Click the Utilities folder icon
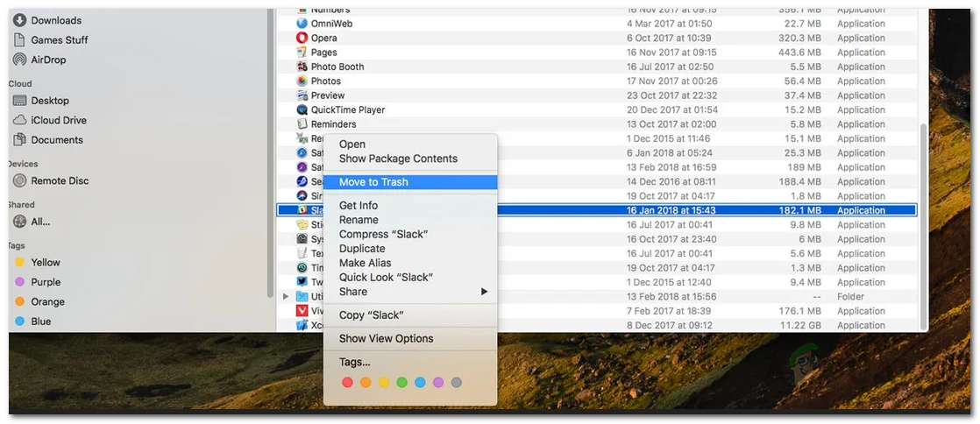Viewport: 980px width, 424px height. 302,297
